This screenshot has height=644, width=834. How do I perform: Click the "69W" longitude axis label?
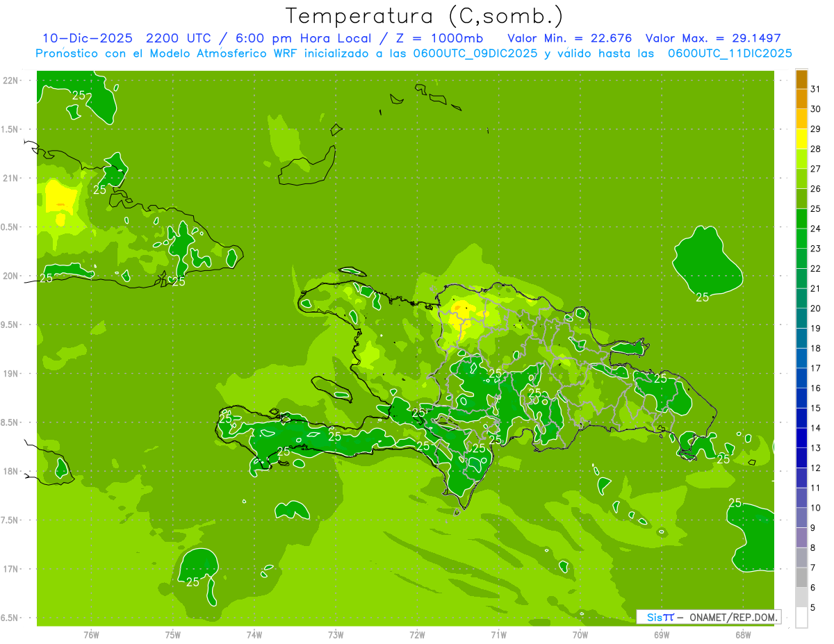pos(662,635)
